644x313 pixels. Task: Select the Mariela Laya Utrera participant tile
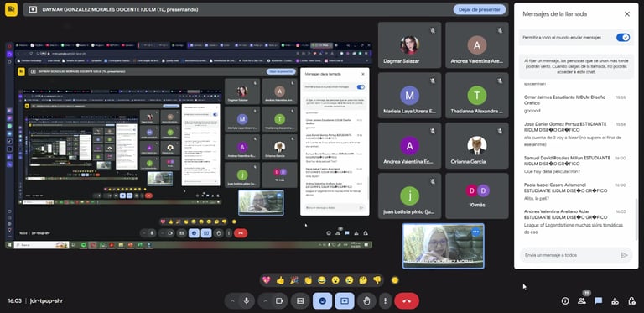(409, 96)
